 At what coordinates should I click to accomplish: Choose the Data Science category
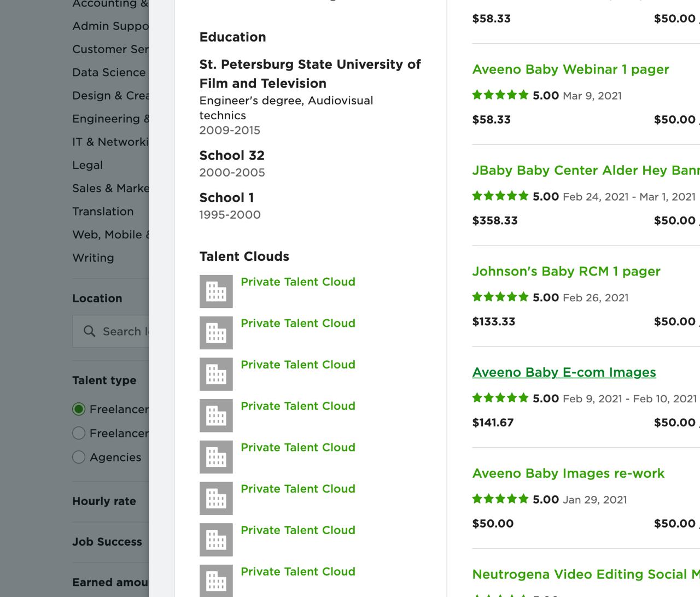(109, 72)
